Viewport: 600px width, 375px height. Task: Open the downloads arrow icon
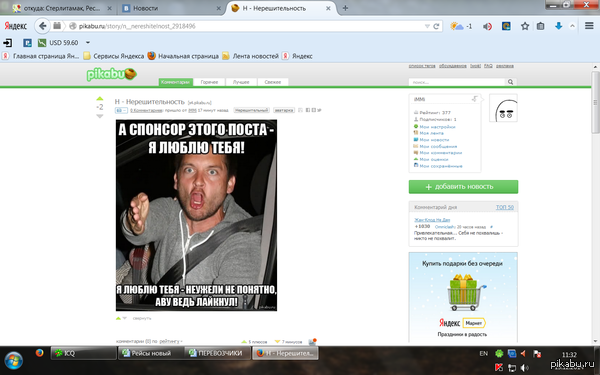pos(558,26)
